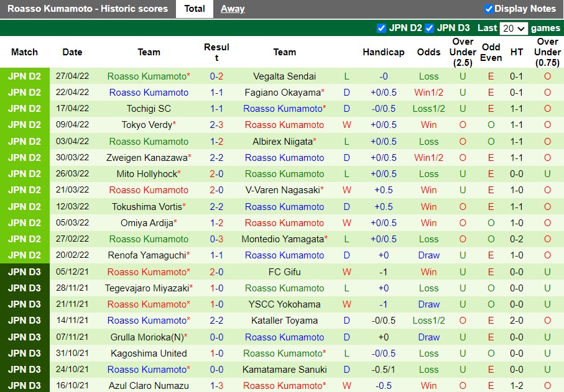Click the Over Under (0.75) column header
Screen dimensions: 564x392
(x=547, y=52)
